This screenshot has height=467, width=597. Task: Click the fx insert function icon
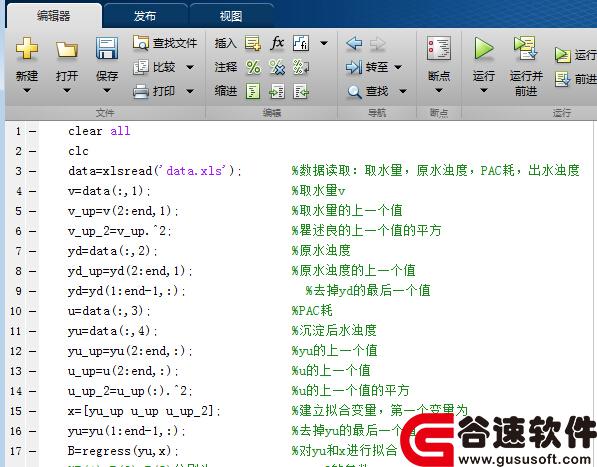click(x=277, y=43)
